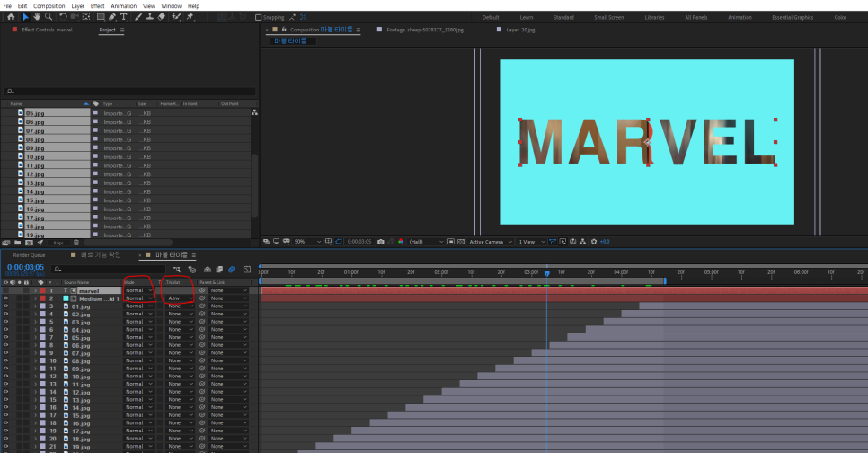868x453 pixels.
Task: Select the Brush tool
Action: [x=138, y=17]
